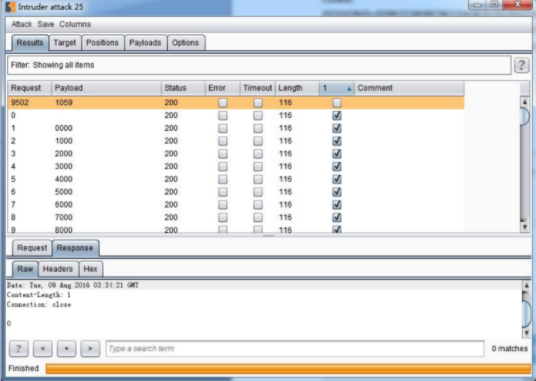The height and width of the screenshot is (381, 536).
Task: Click results table scroll up arrow
Action: pyautogui.click(x=525, y=102)
